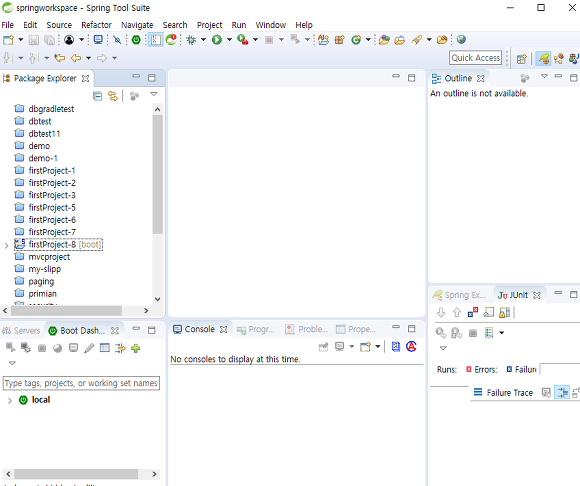
Task: Click Open Console icon in Boot Dashboard
Action: (74, 348)
